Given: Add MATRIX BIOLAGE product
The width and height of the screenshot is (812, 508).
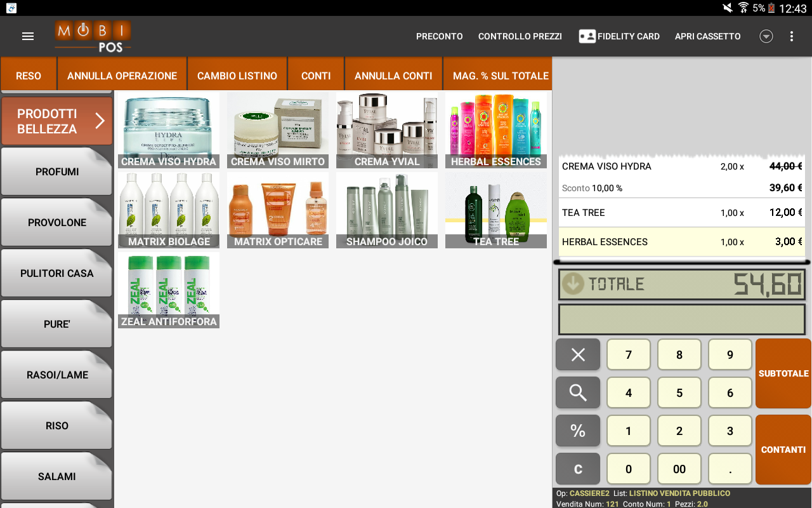Looking at the screenshot, I should (x=169, y=210).
